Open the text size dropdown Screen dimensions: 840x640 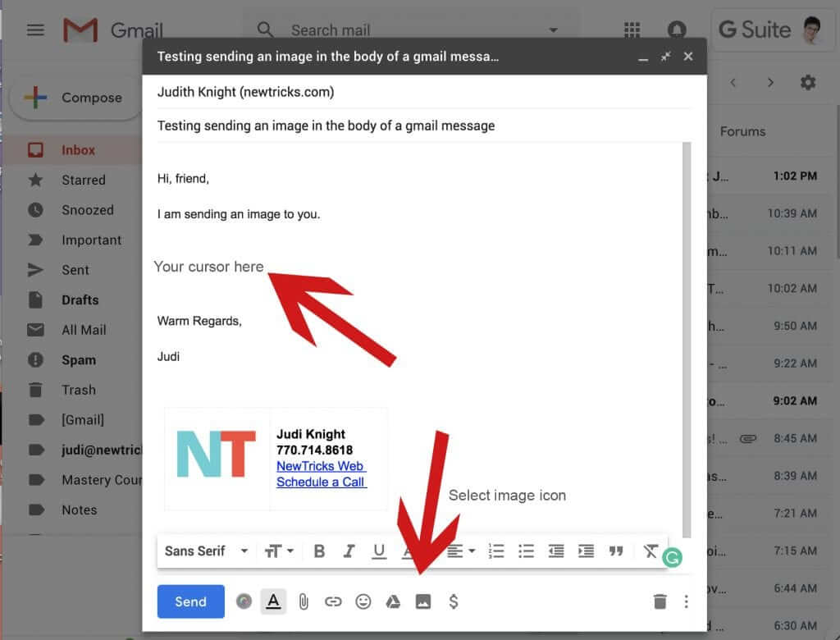(x=279, y=551)
